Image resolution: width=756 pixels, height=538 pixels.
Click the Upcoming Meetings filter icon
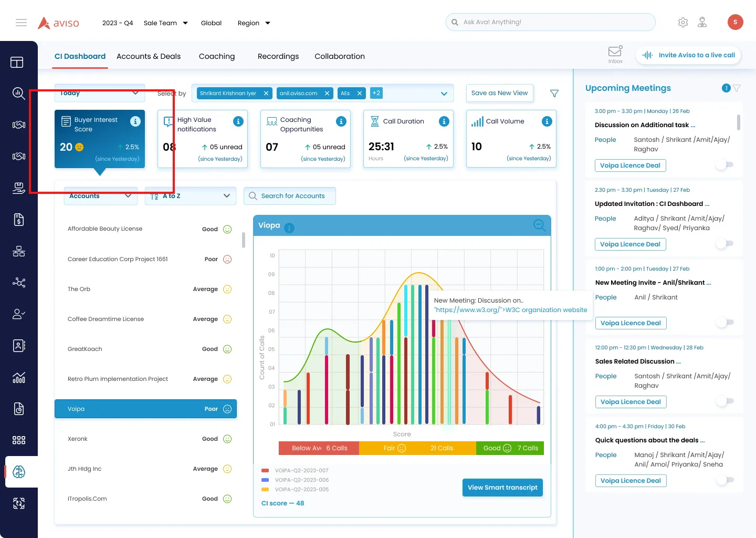point(737,88)
